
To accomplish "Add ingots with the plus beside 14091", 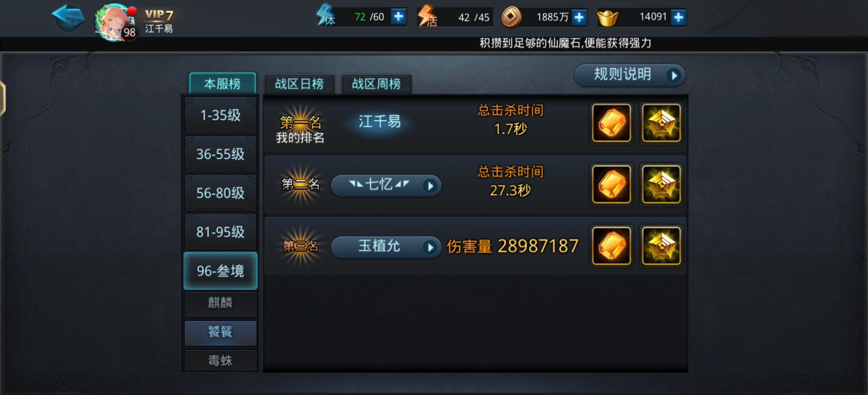I will (x=678, y=17).
